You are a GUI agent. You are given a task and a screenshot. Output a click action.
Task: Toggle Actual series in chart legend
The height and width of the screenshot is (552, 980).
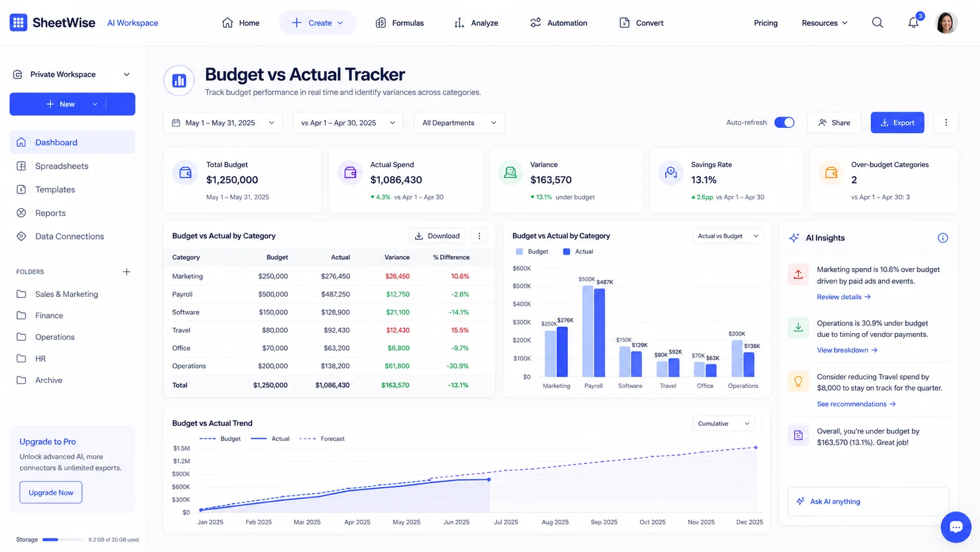[578, 252]
